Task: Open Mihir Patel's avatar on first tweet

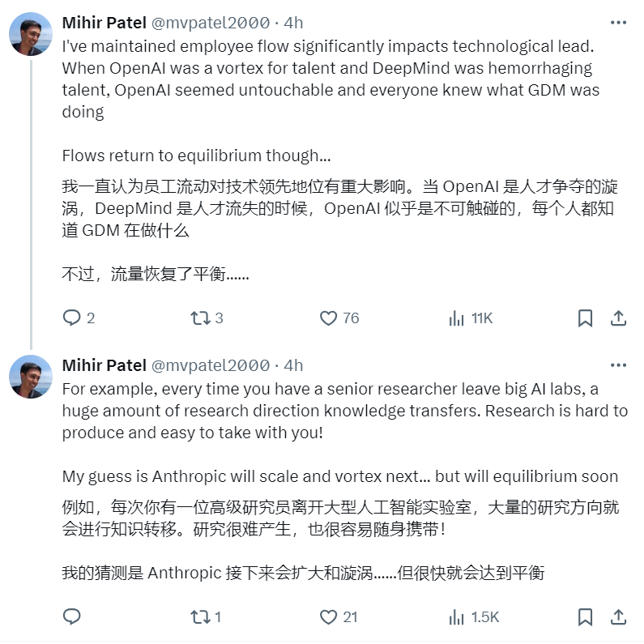Action: [31, 35]
